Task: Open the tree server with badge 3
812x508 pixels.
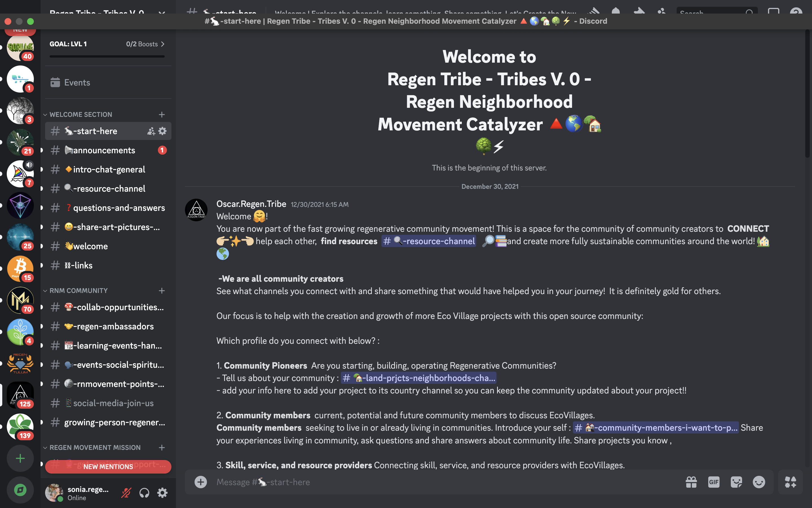Action: 20,111
